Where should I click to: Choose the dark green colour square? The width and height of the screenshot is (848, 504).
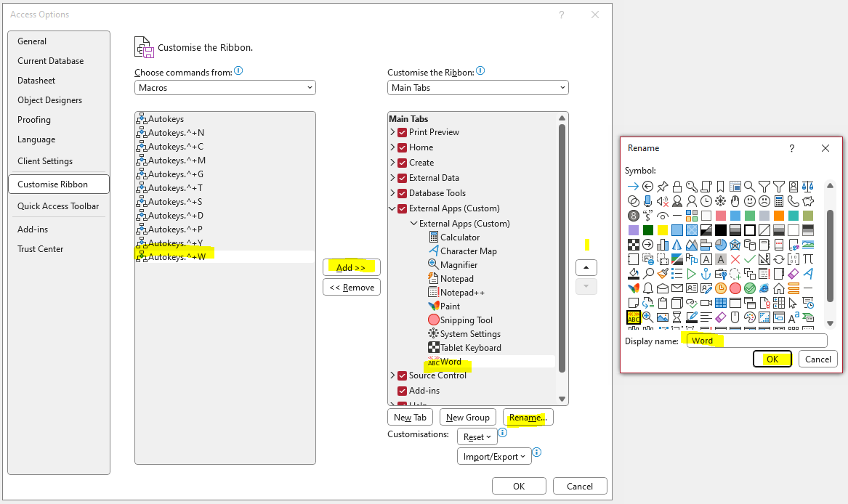click(x=648, y=230)
